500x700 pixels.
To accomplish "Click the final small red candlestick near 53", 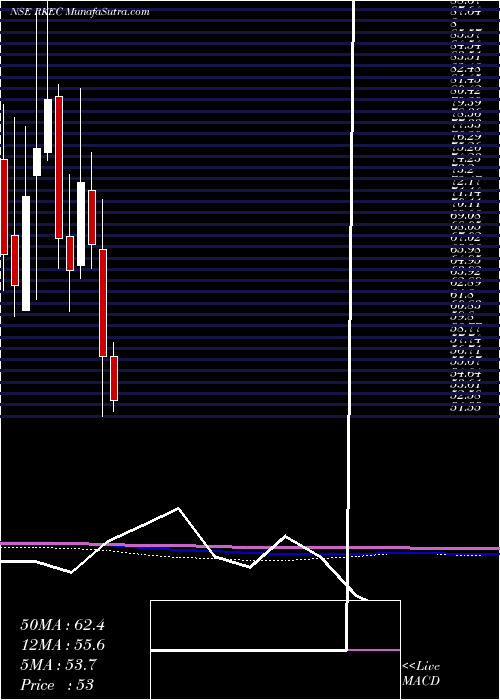I will point(114,378).
